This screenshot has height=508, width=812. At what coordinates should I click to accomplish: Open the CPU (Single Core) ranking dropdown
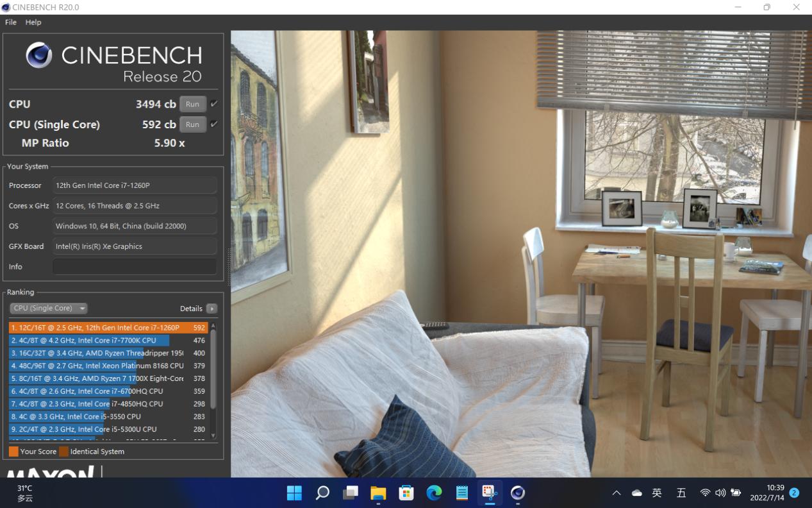49,309
